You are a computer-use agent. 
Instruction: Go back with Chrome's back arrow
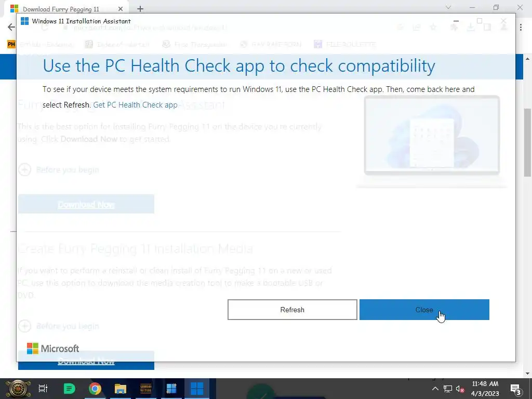(x=11, y=27)
